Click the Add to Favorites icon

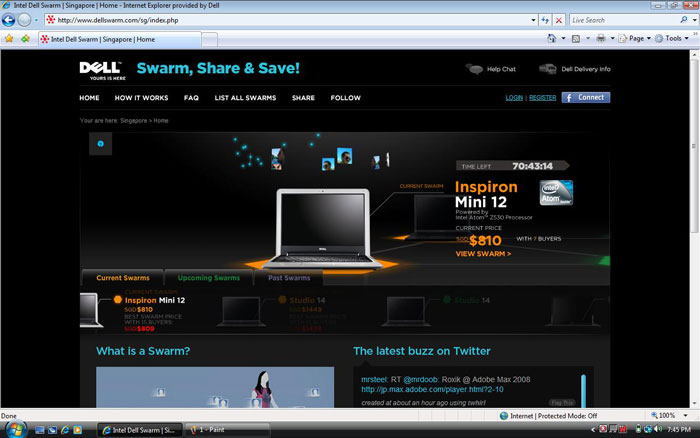(x=25, y=39)
